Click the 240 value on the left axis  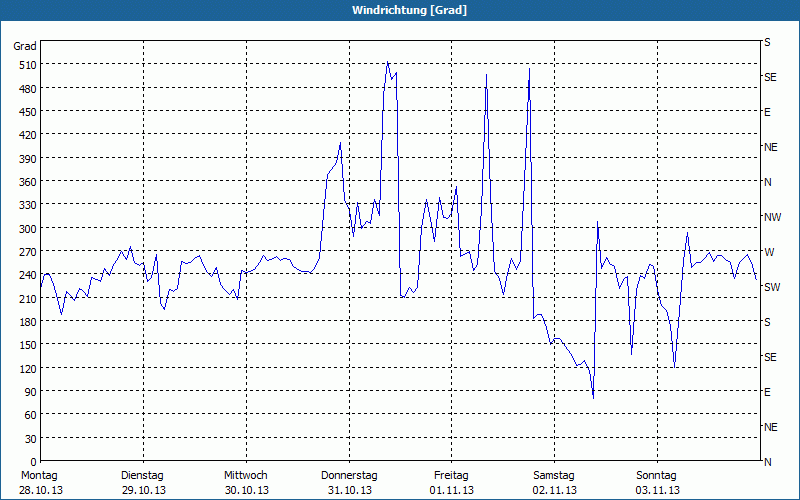coord(28,276)
